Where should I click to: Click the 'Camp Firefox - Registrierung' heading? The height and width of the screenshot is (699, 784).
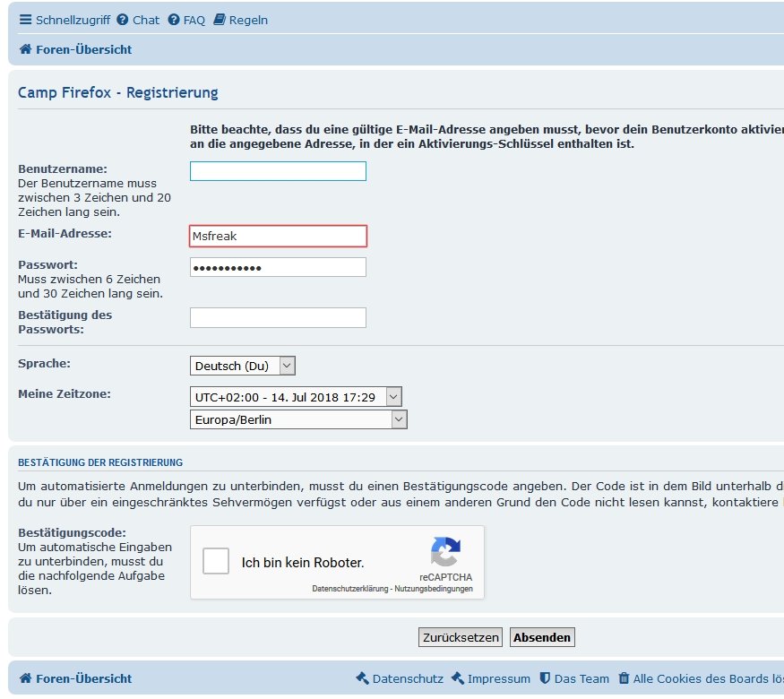click(x=118, y=92)
